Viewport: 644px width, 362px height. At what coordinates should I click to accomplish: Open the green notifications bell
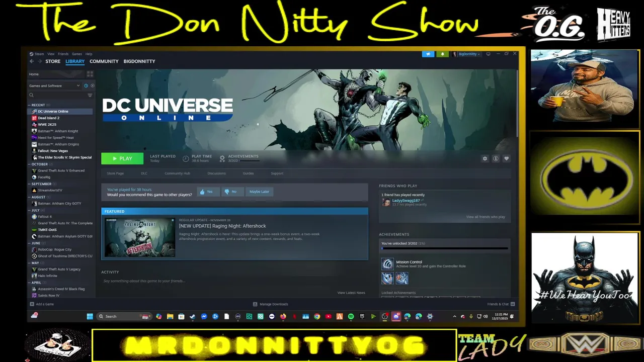tap(443, 54)
